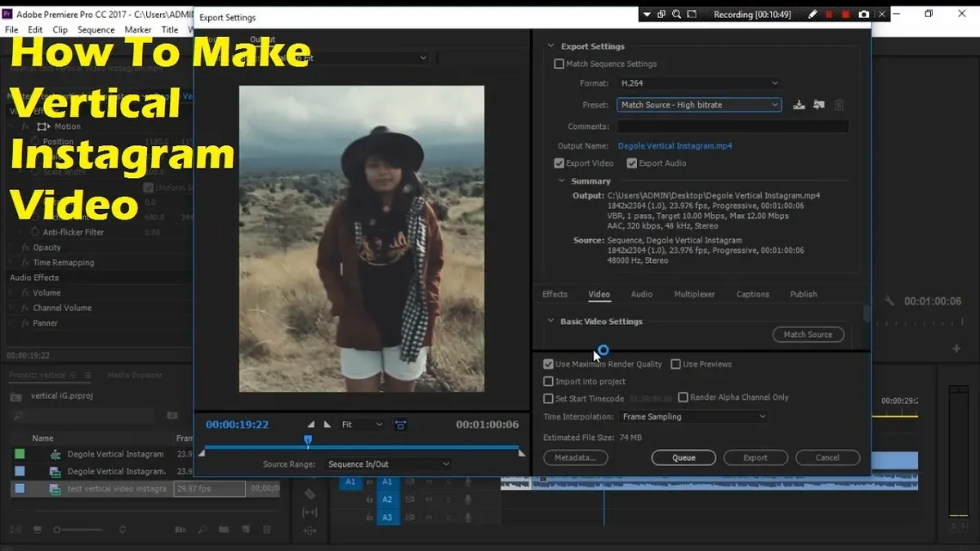Open the Format dropdown showing H.264
Viewport: 980px width, 551px height.
point(699,82)
